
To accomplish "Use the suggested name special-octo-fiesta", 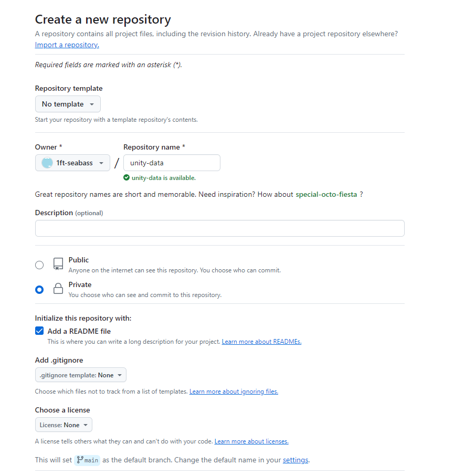I will tap(326, 194).
